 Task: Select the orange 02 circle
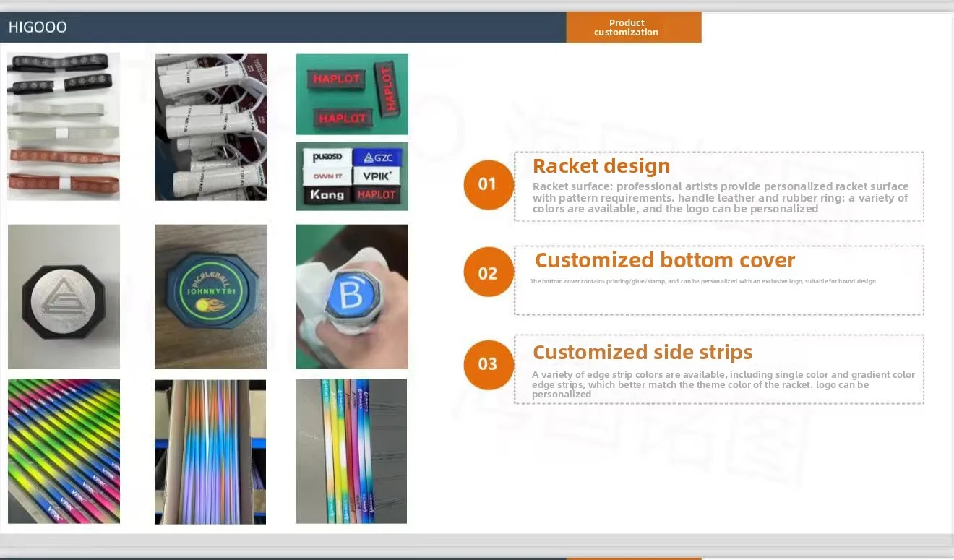pos(488,272)
